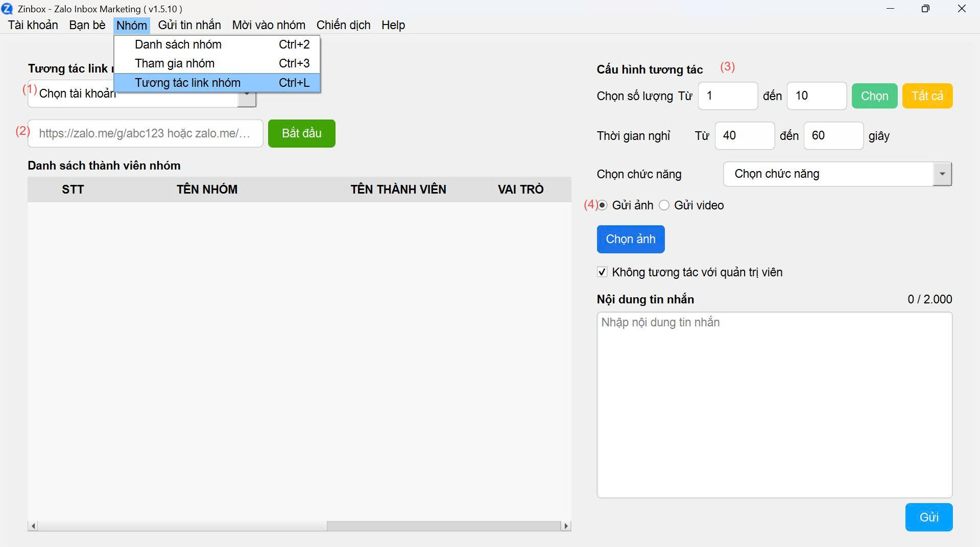Open the Chọn tài khoản dropdown arrow
The height and width of the screenshot is (547, 980).
click(x=247, y=99)
